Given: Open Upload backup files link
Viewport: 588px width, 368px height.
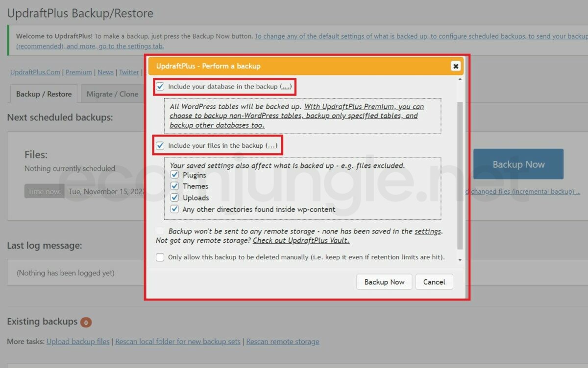Looking at the screenshot, I should tap(78, 342).
